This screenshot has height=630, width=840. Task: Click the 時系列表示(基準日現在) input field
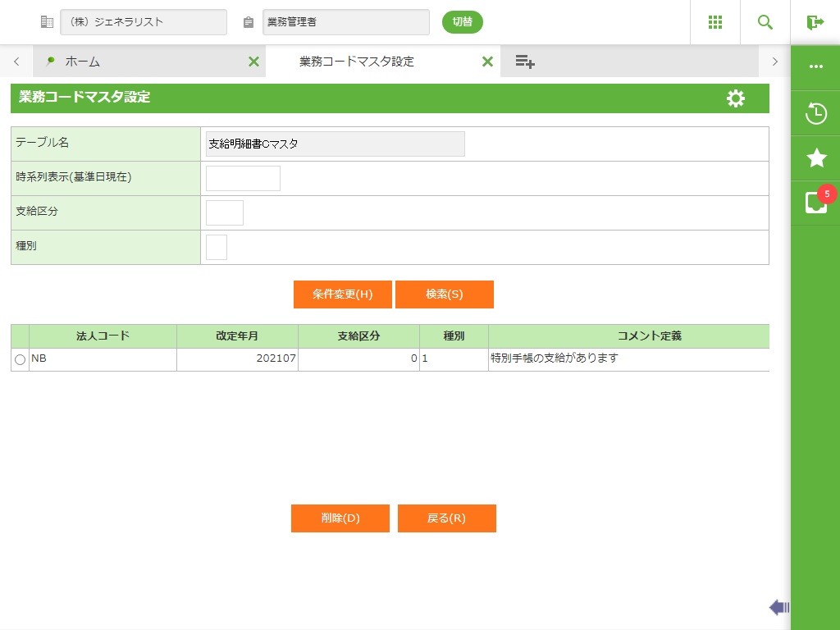click(243, 178)
